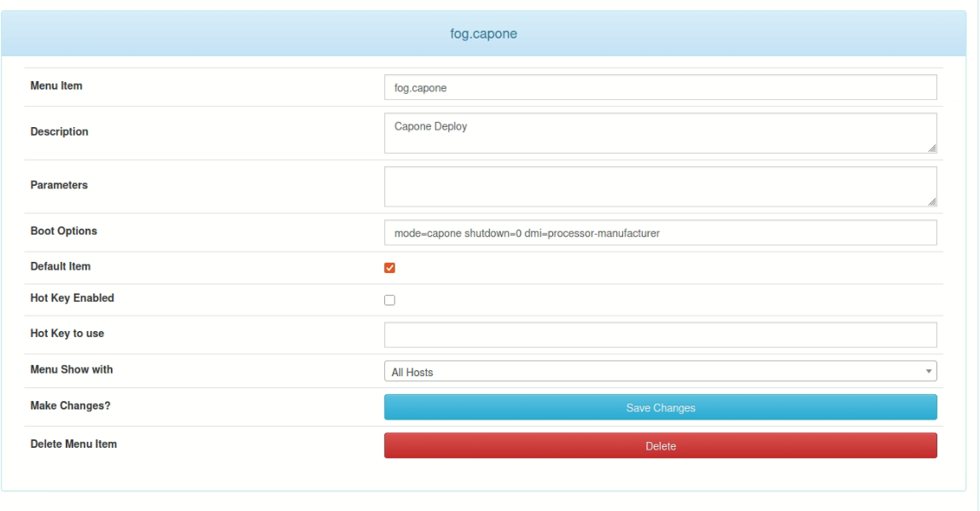Click the Boot Options label
980x511 pixels.
click(x=63, y=231)
